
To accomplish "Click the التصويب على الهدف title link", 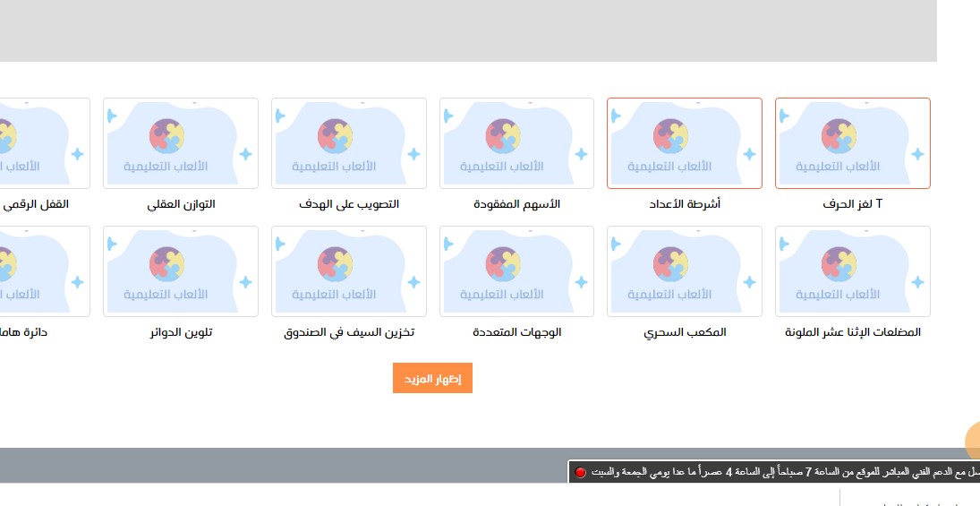I will [349, 204].
